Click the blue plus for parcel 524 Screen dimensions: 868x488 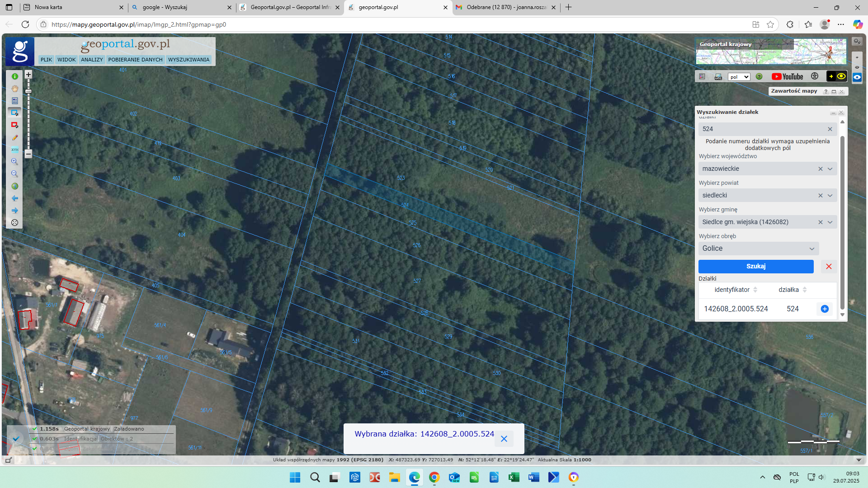coord(825,309)
